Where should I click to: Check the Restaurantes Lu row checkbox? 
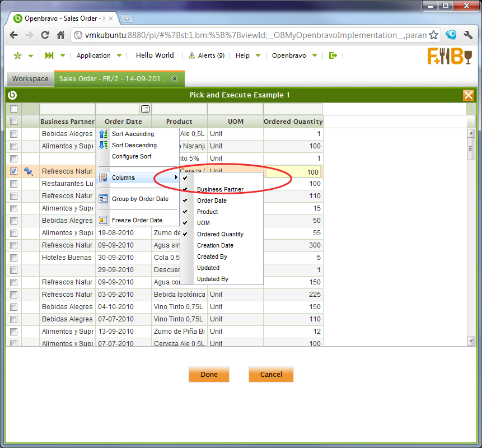[13, 184]
